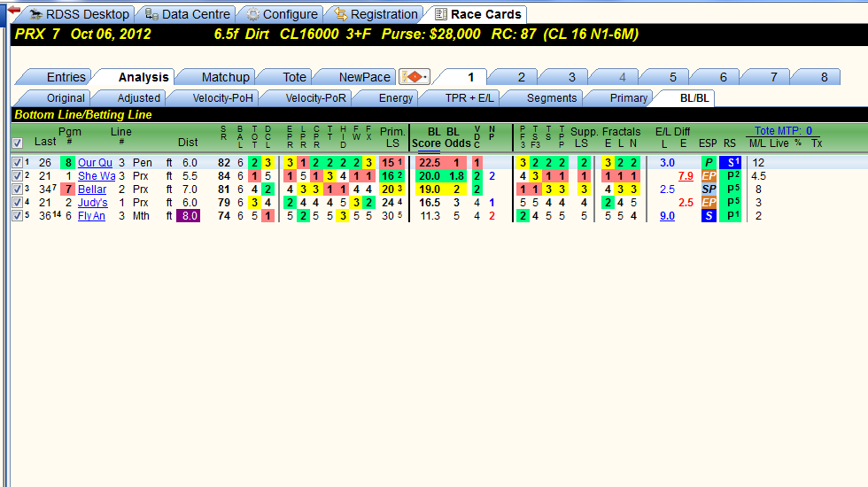Uncheck the Judy's row checkbox

(x=17, y=203)
